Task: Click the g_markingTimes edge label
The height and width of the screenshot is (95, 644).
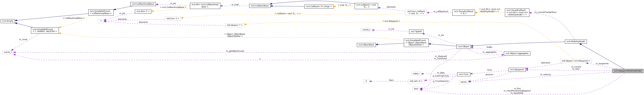Action: coord(441,76)
